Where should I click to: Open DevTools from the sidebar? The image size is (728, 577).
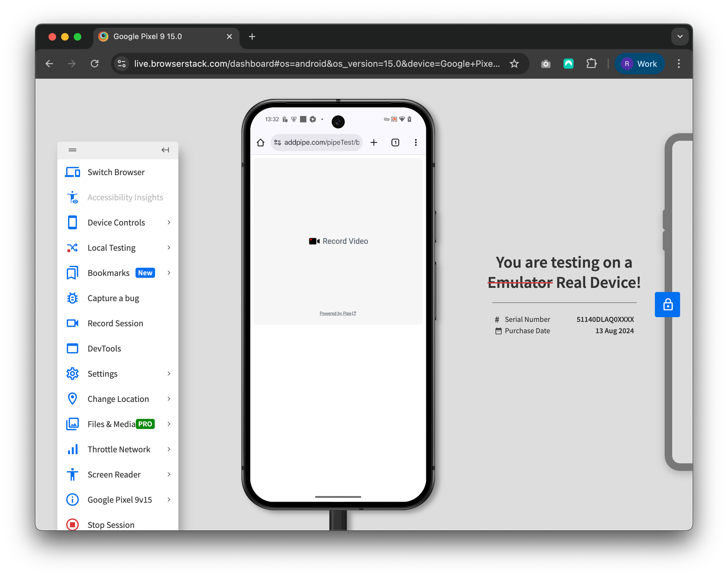[x=105, y=348]
